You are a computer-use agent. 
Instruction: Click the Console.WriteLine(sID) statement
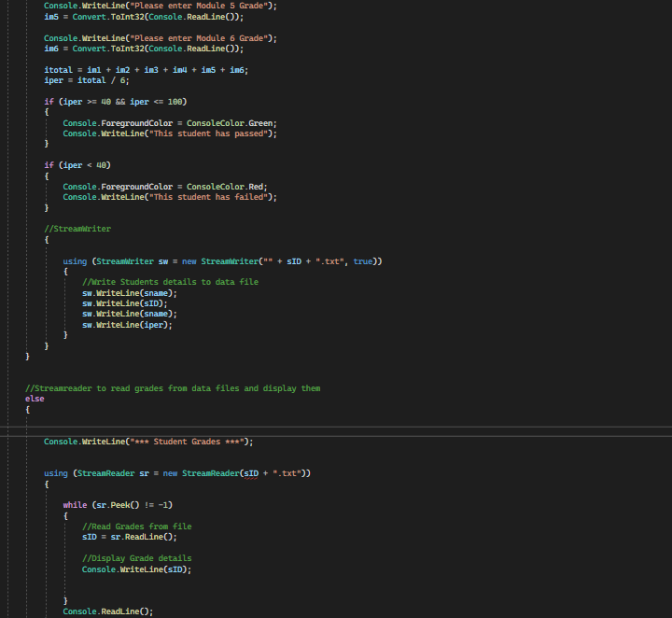(136, 569)
